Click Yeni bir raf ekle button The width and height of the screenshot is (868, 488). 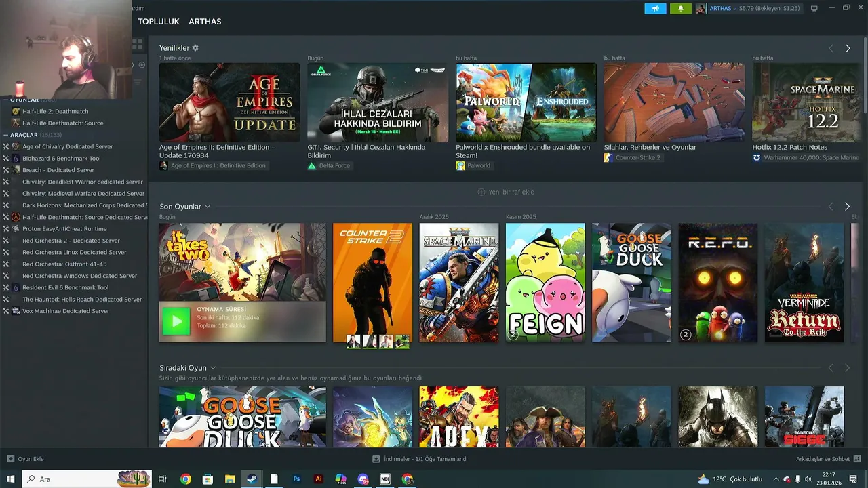[506, 192]
